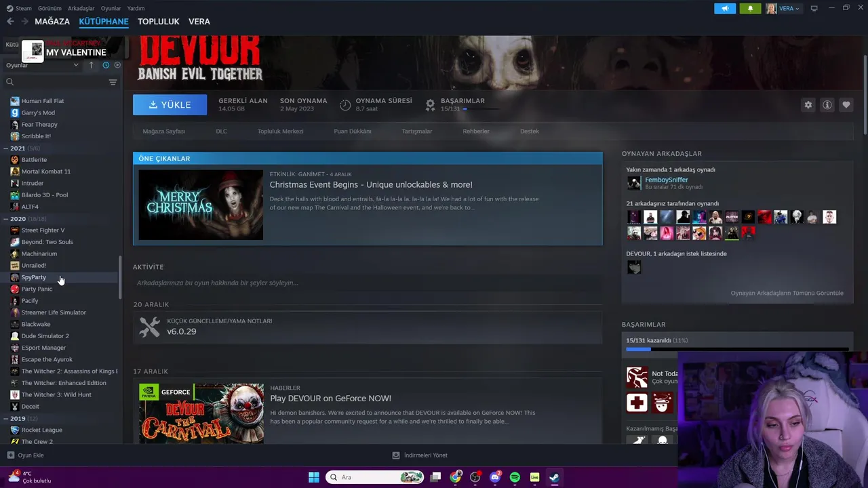The image size is (868, 488).
Task: Open the Topluluk Merkezi link
Action: tap(280, 131)
